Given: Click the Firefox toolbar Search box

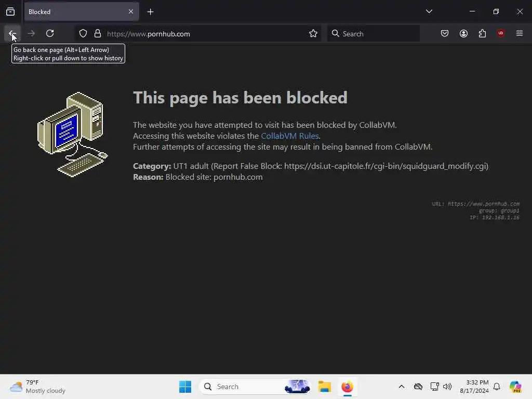Looking at the screenshot, I should [373, 34].
